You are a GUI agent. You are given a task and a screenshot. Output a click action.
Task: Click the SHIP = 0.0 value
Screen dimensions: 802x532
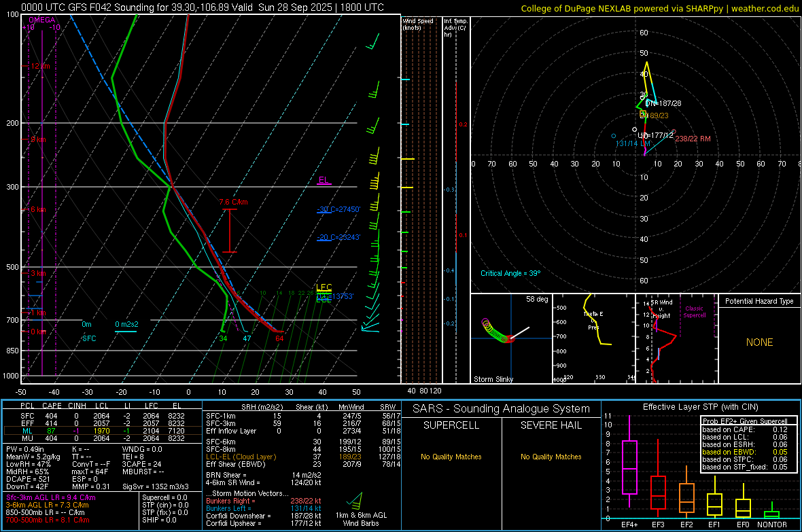159,520
